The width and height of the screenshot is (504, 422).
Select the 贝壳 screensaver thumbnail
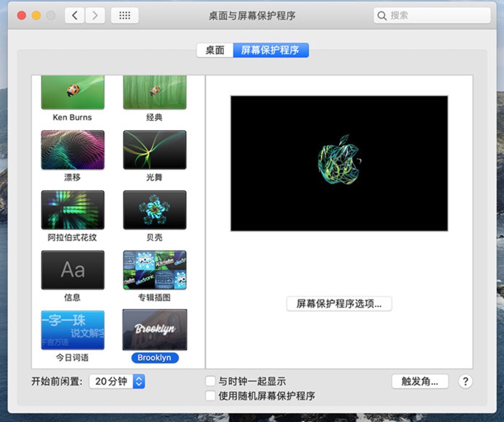pyautogui.click(x=155, y=210)
